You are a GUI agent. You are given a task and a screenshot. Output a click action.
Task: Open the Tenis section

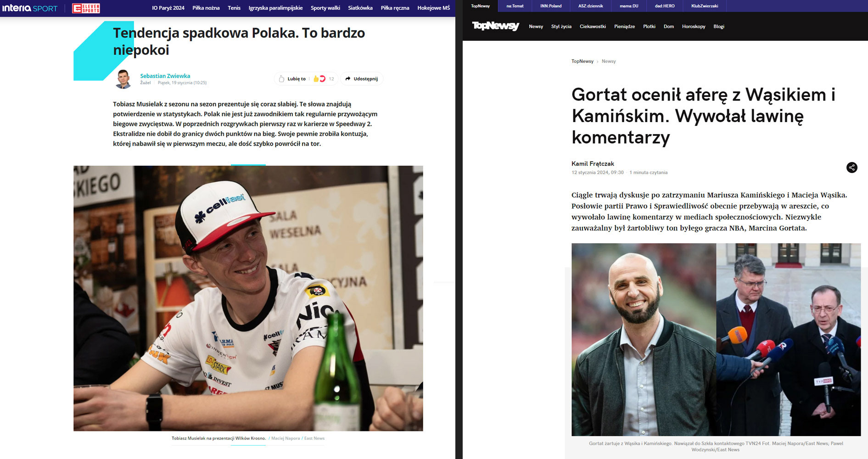[234, 8]
